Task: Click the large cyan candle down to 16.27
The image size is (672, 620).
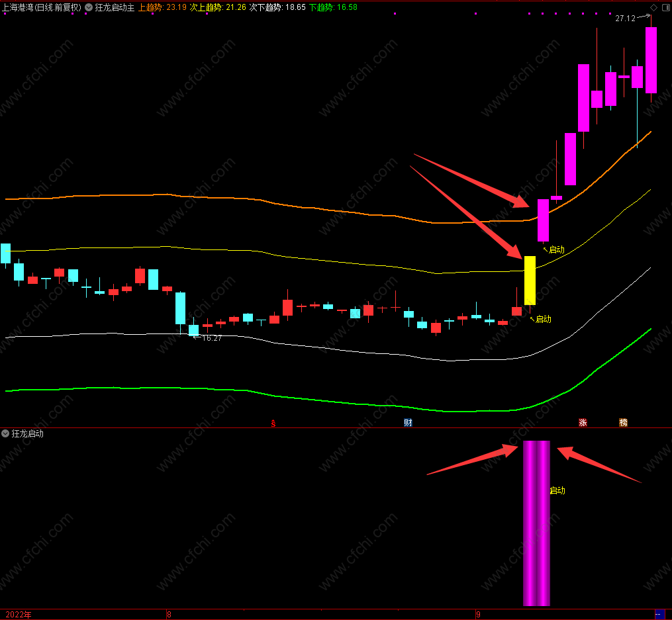Action: pyautogui.click(x=181, y=308)
